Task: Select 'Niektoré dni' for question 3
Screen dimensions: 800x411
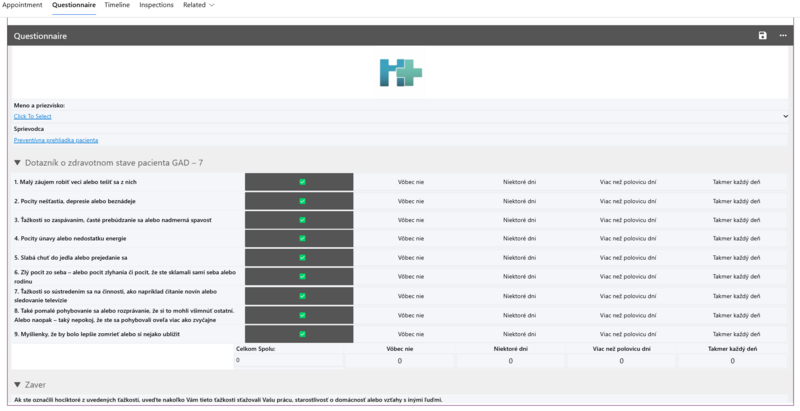Action: 520,219
